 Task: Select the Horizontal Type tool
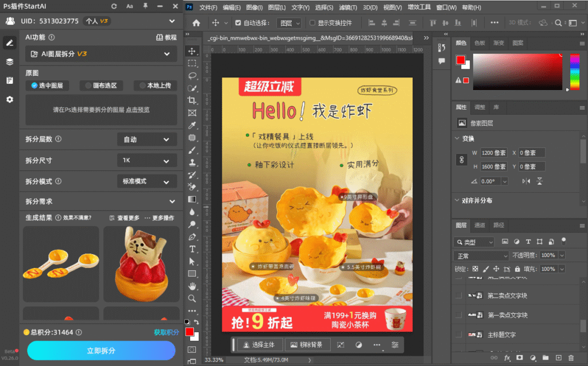click(x=192, y=249)
